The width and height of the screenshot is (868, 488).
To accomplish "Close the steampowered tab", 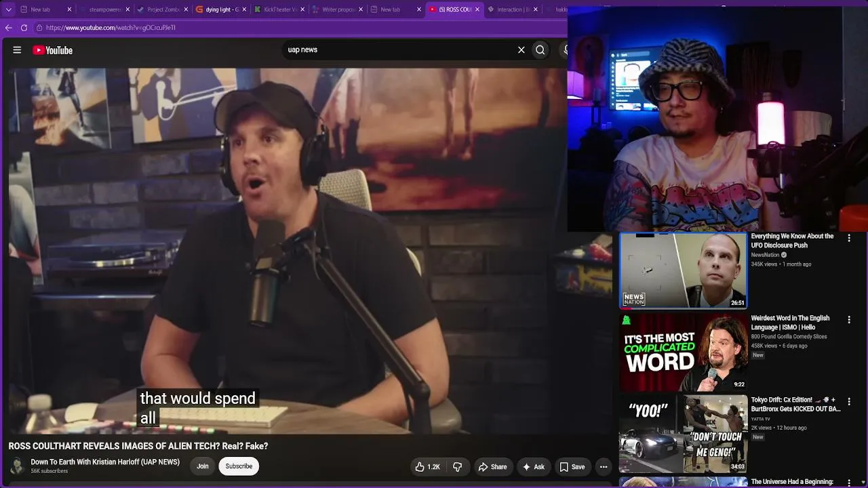I will pyautogui.click(x=127, y=9).
